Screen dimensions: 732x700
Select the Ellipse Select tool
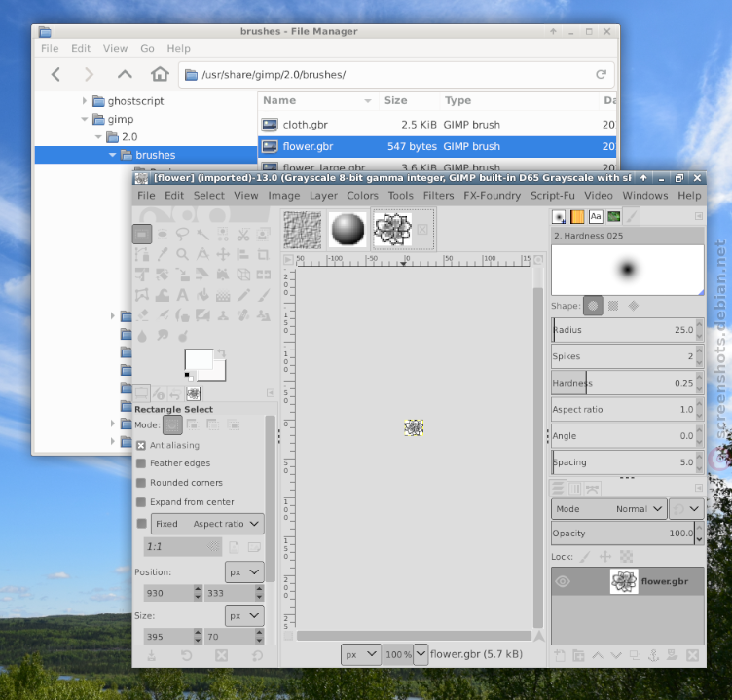(x=163, y=234)
